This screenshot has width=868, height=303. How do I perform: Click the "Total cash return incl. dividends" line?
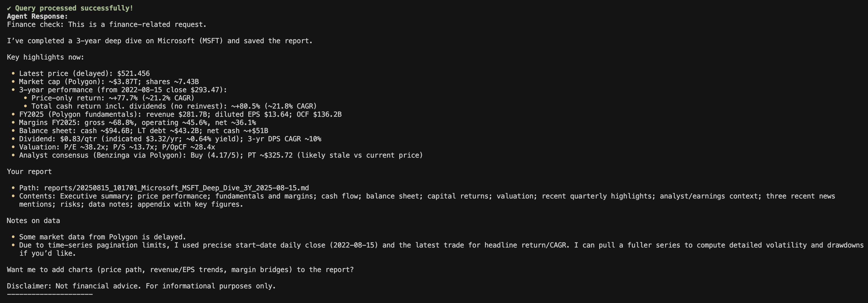click(x=174, y=106)
